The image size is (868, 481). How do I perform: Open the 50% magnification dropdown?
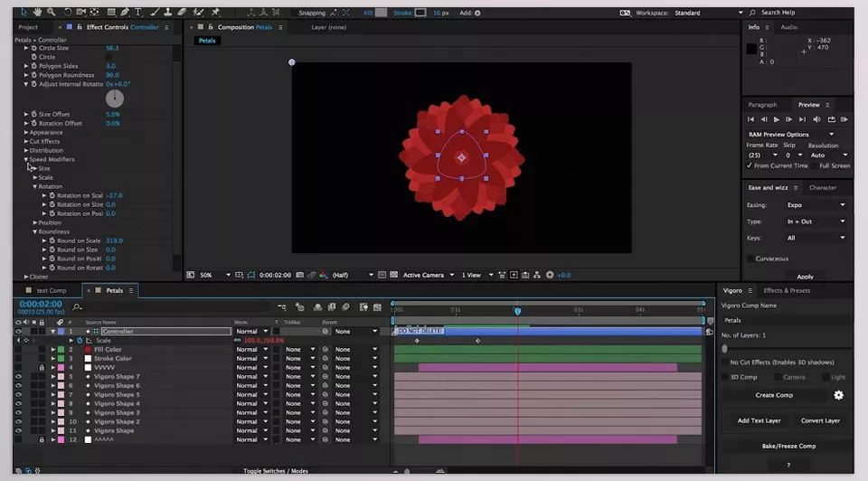click(215, 275)
